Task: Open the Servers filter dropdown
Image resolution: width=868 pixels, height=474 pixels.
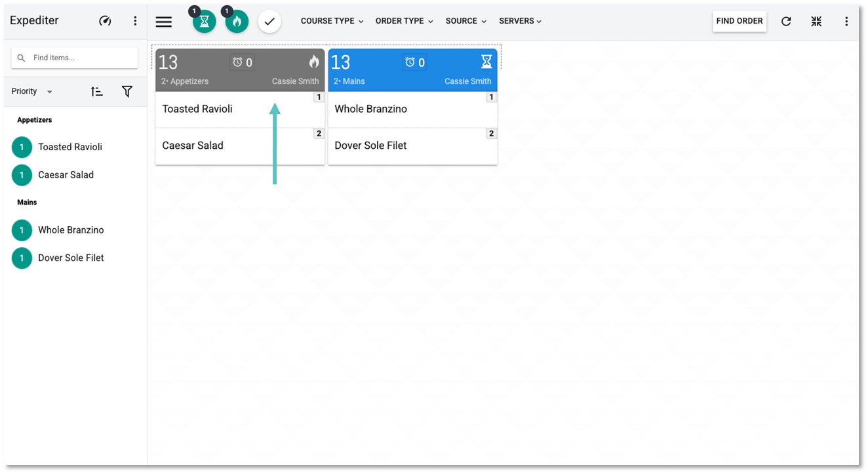Action: [x=520, y=21]
